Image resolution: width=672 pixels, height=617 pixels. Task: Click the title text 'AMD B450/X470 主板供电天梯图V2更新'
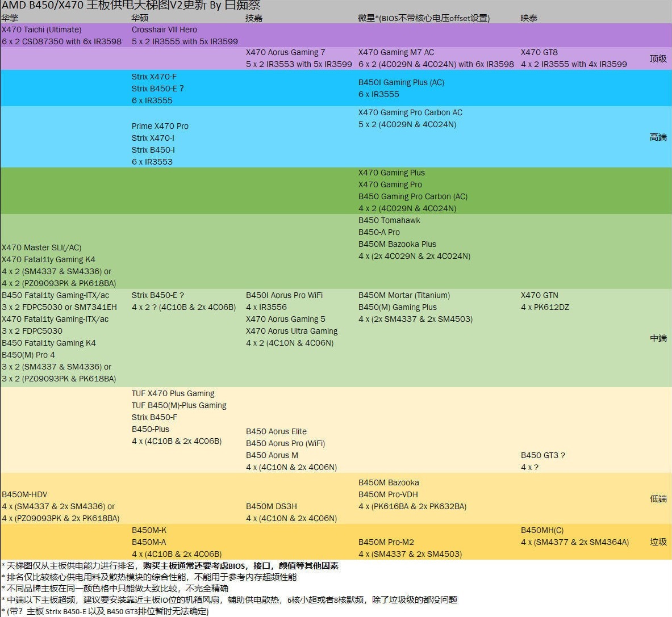(x=104, y=6)
